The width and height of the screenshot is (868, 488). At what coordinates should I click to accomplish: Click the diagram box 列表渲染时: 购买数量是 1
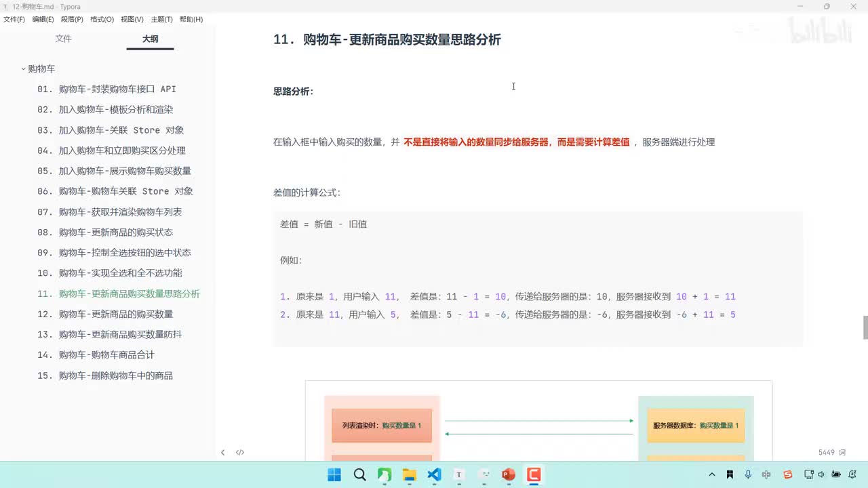pos(382,426)
